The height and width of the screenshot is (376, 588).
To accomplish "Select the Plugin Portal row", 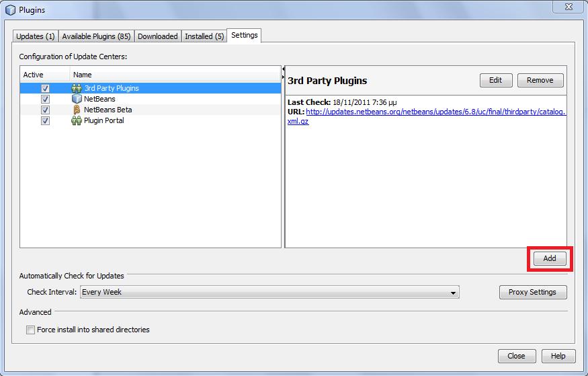I will (151, 121).
